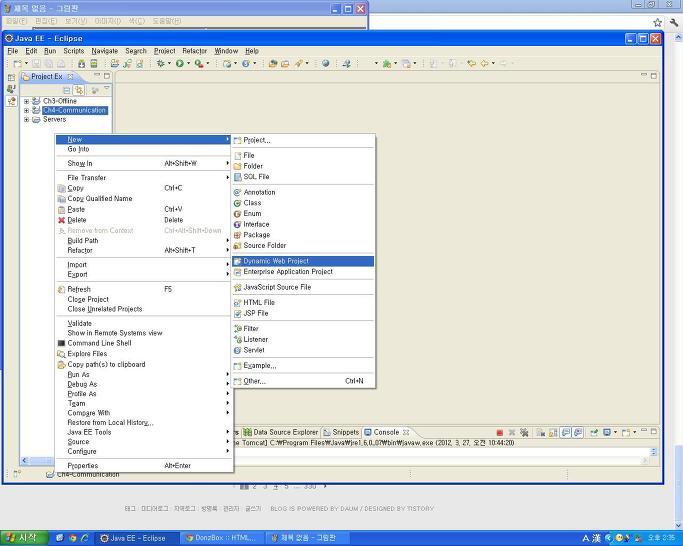The width and height of the screenshot is (683, 546).
Task: Choose Dynamic Web Project from New submenu
Action: pos(303,261)
